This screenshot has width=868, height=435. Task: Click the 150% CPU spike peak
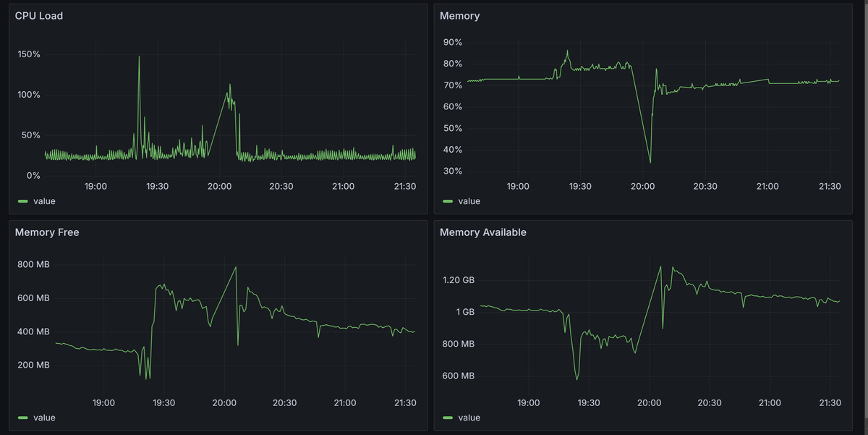(139, 56)
